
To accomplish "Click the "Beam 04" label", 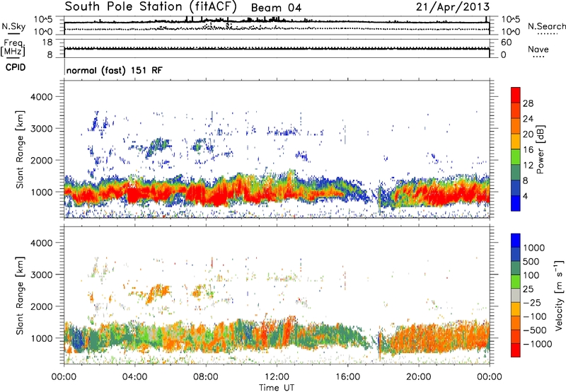I will (276, 8).
